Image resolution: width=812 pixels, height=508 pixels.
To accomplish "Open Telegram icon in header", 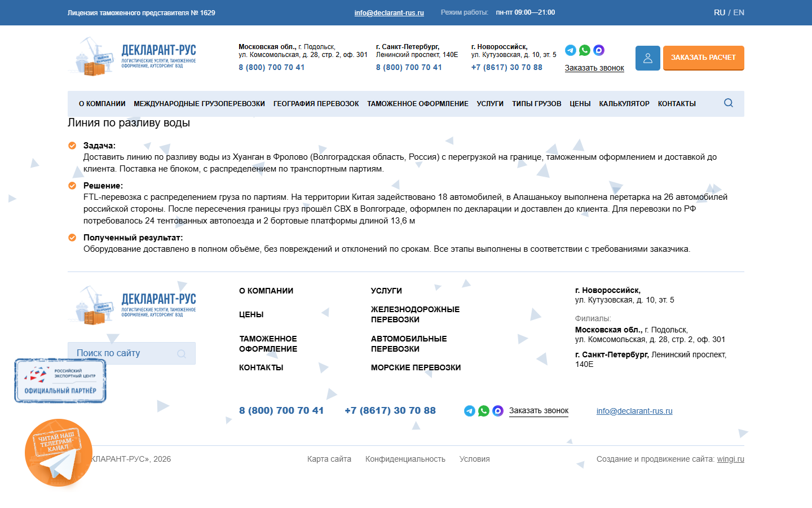I will pos(571,50).
